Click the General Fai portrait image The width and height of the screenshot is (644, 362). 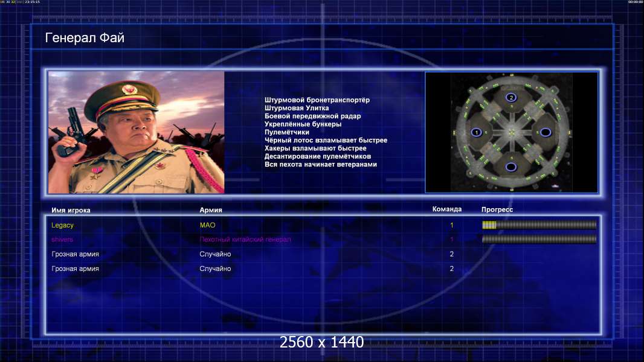(137, 132)
